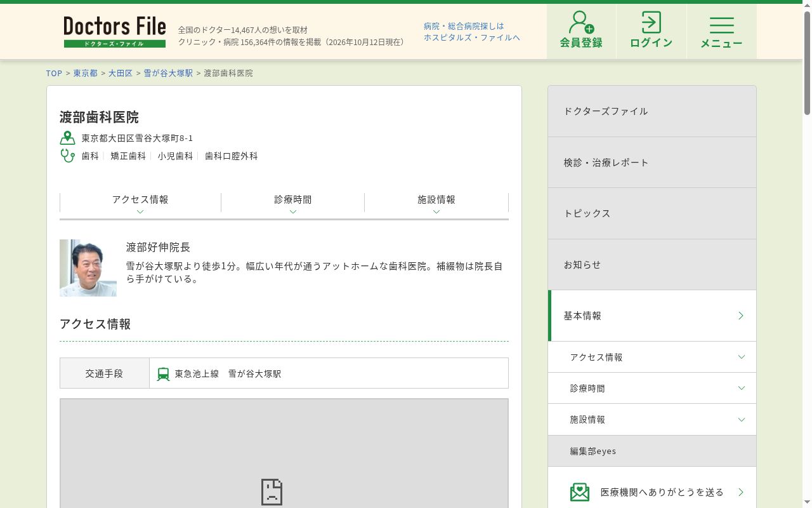Open お知らせ in sidebar

pos(652,265)
